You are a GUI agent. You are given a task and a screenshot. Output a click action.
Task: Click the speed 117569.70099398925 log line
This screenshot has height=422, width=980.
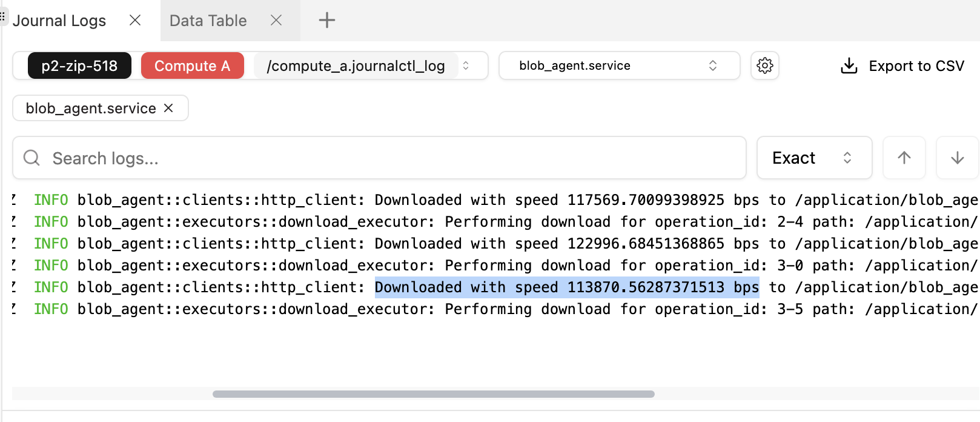point(495,200)
